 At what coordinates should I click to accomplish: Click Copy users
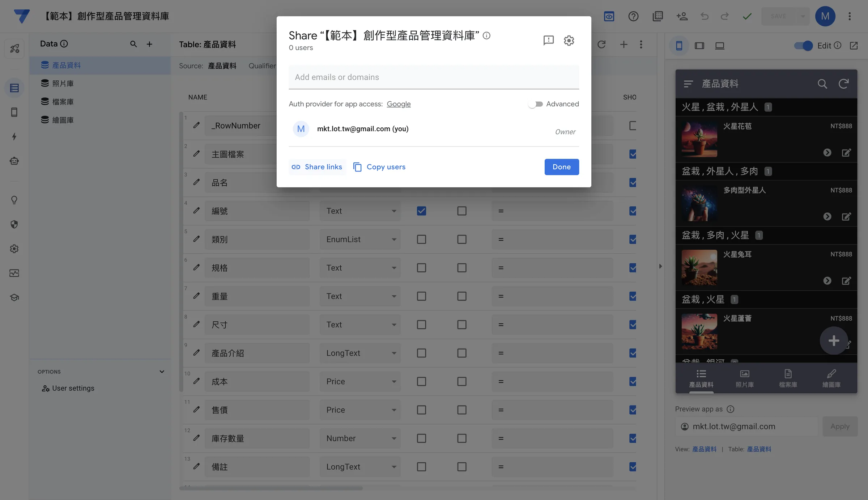(x=379, y=167)
